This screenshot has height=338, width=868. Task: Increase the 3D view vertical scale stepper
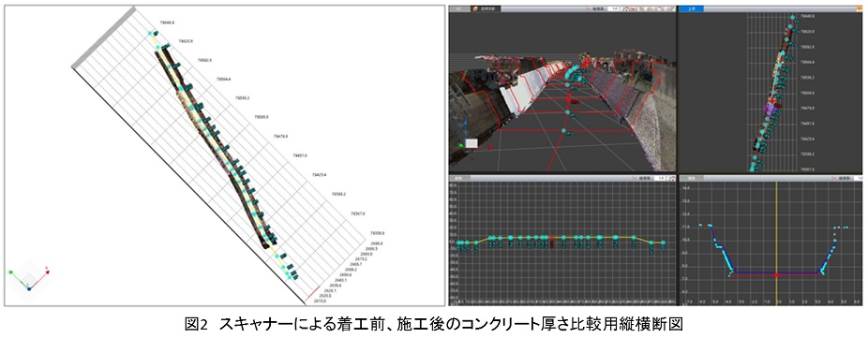coord(621,7)
